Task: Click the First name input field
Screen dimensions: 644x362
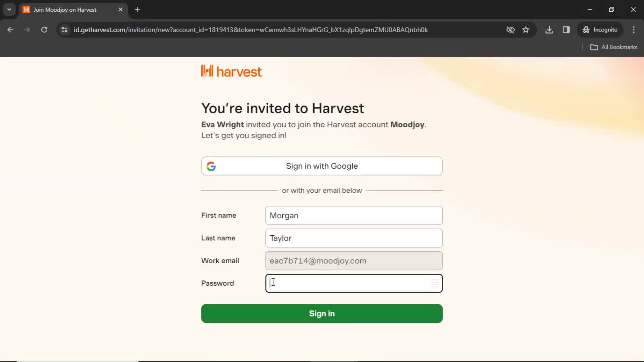Action: click(x=354, y=215)
